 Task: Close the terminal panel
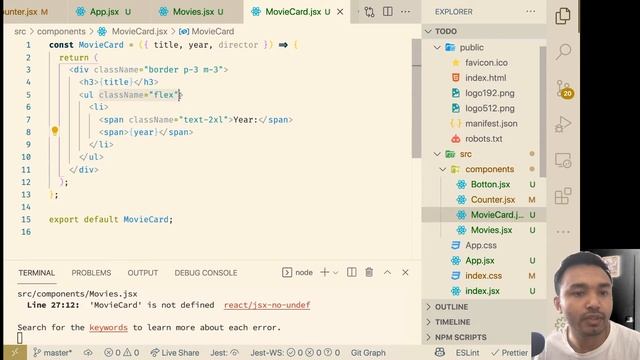[405, 272]
